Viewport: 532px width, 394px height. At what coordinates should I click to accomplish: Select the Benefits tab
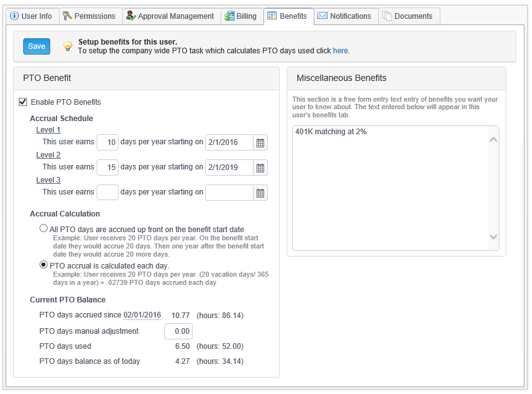point(289,16)
